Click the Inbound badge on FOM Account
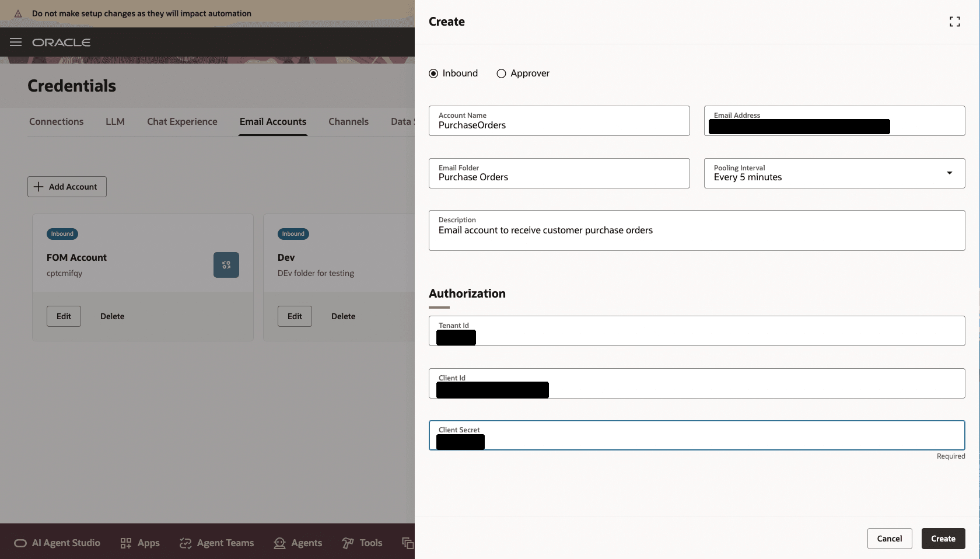980x559 pixels. pyautogui.click(x=62, y=234)
